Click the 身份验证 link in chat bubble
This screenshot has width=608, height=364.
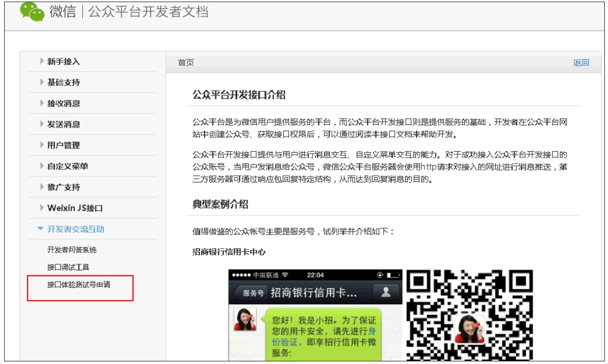tap(324, 337)
